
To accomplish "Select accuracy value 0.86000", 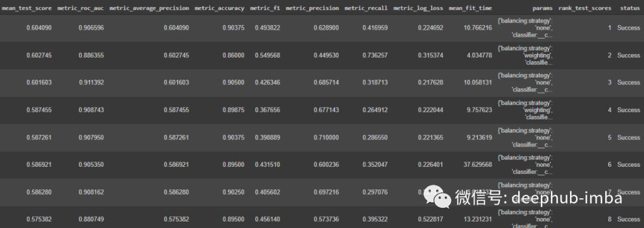I will coord(234,55).
